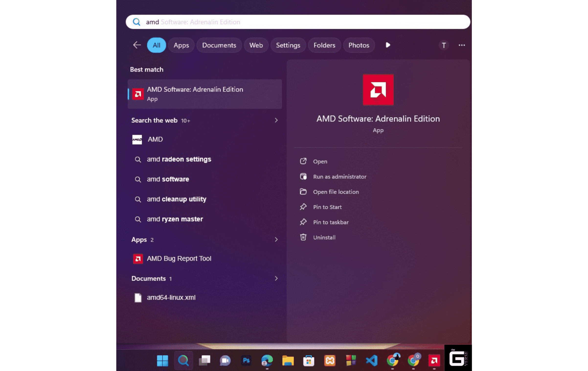Expand the Apps results section
Screen dimensions: 588x371
[276, 239]
